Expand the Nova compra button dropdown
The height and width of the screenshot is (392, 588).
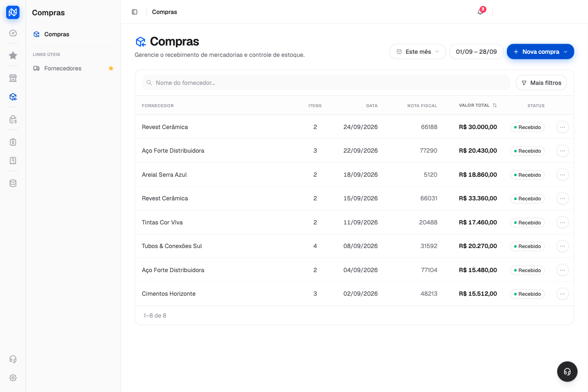[566, 52]
